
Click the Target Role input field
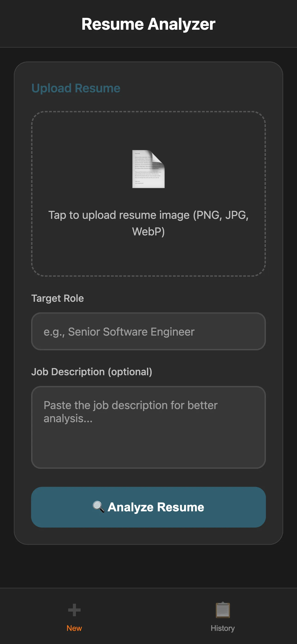tap(148, 332)
